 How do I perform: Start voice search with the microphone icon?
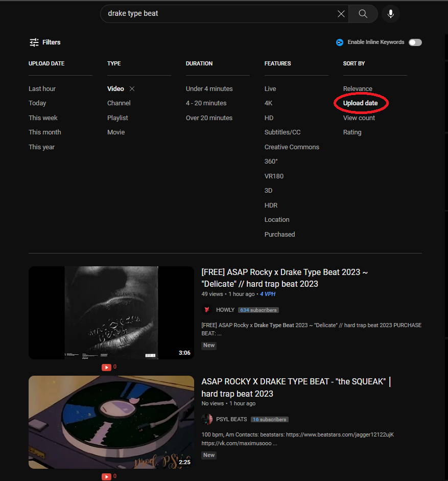click(391, 14)
